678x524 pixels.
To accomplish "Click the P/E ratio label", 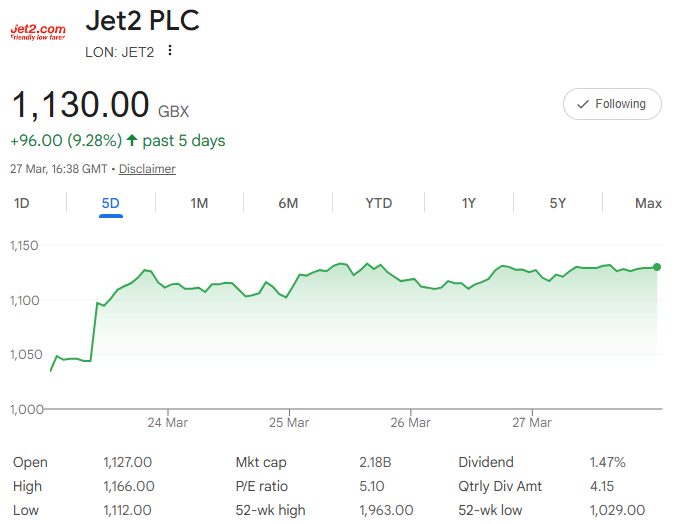I will 263,486.
